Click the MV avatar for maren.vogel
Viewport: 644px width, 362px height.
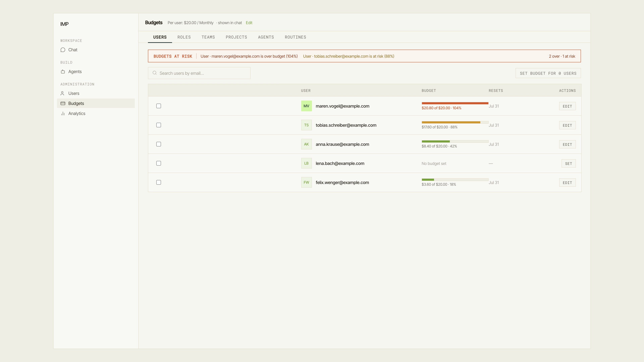tap(306, 106)
